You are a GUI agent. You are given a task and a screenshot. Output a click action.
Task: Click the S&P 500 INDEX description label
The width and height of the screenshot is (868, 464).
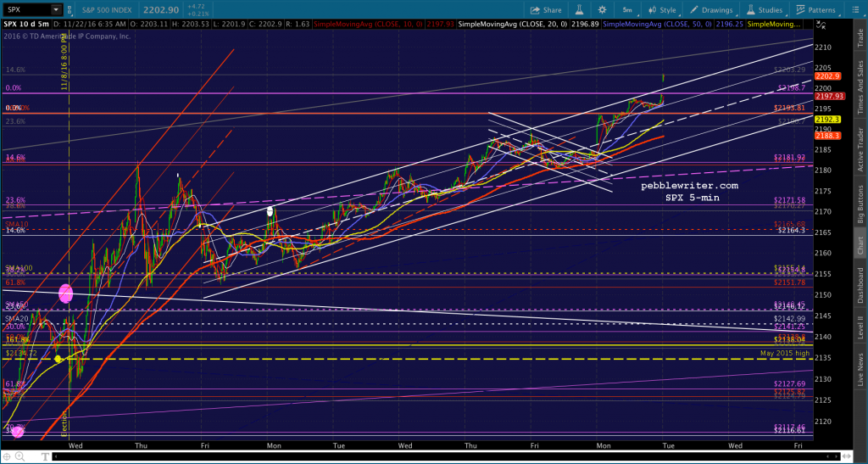[x=105, y=10]
